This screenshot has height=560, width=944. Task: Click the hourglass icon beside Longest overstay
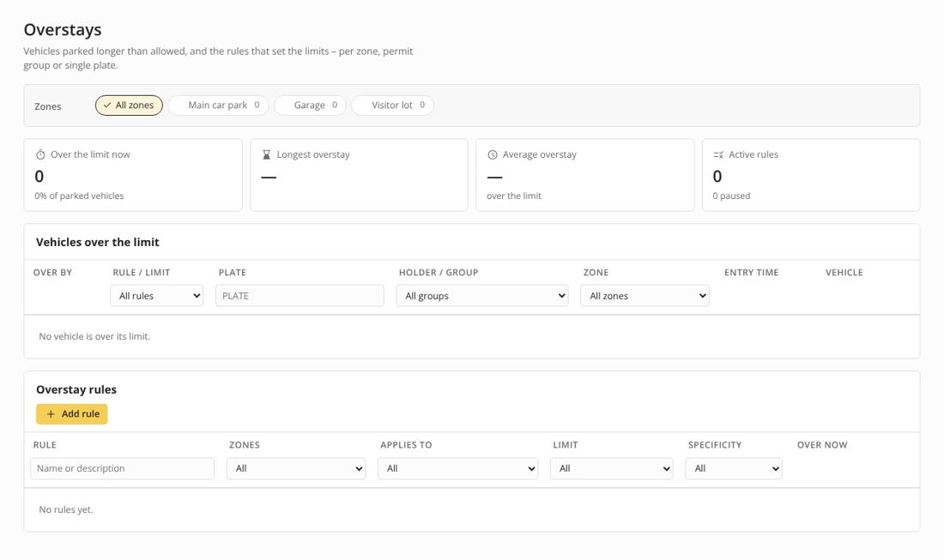267,154
